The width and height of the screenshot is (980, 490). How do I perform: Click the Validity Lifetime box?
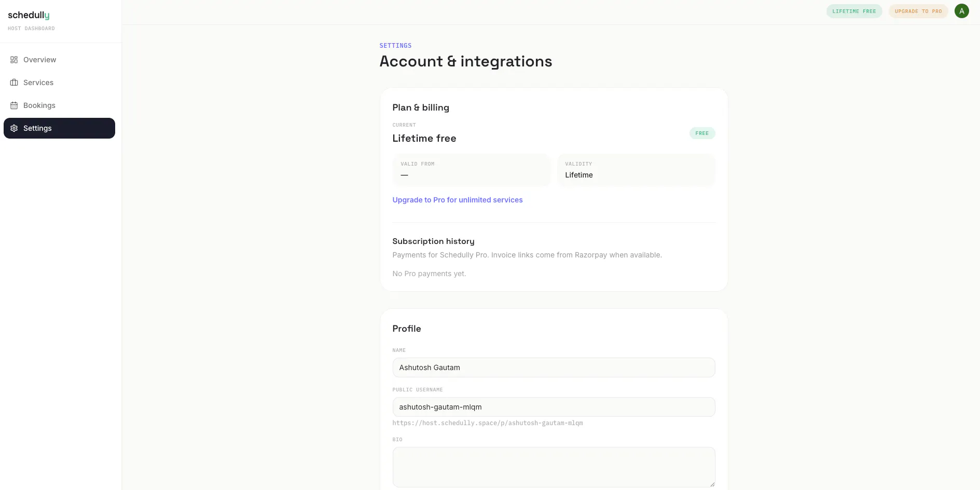(x=636, y=170)
